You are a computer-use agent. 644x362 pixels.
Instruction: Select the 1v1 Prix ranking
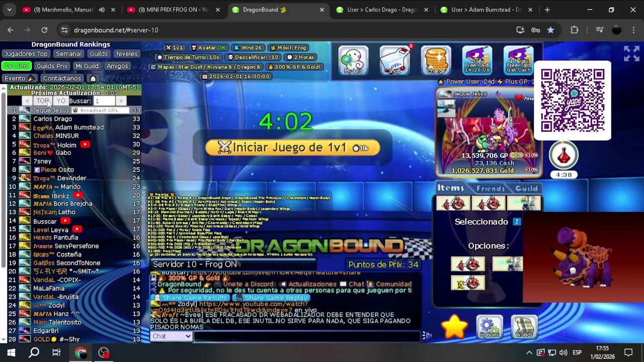tap(17, 66)
